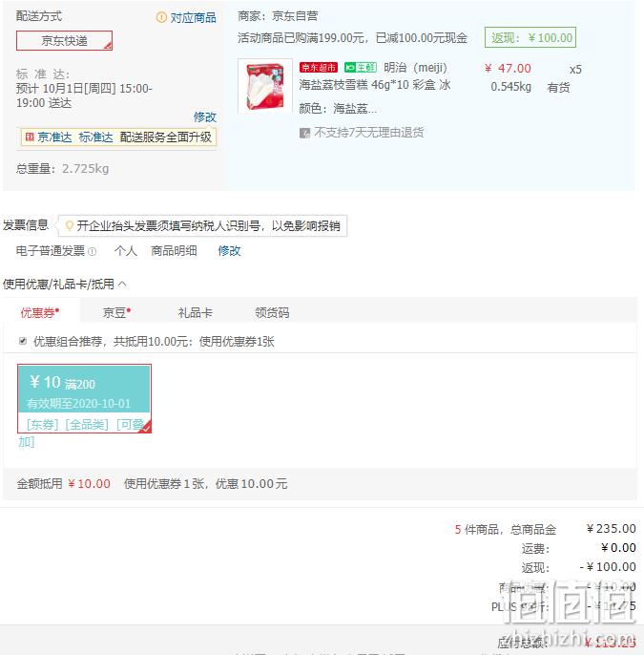
Task: Click 修改 for invoice information
Action: tap(229, 250)
